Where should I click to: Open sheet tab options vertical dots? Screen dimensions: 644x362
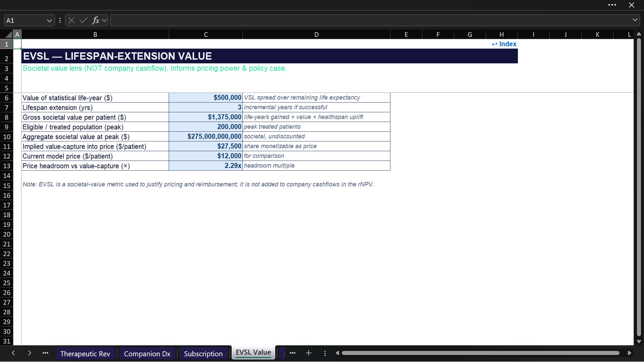point(325,353)
